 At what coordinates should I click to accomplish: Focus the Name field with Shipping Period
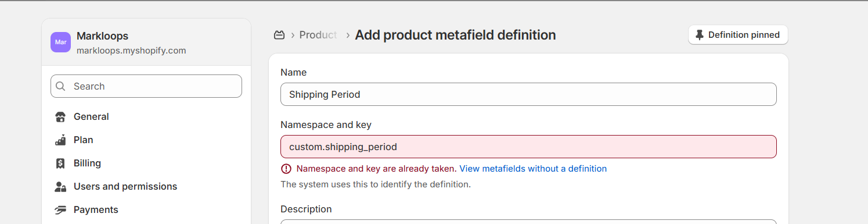tap(528, 94)
